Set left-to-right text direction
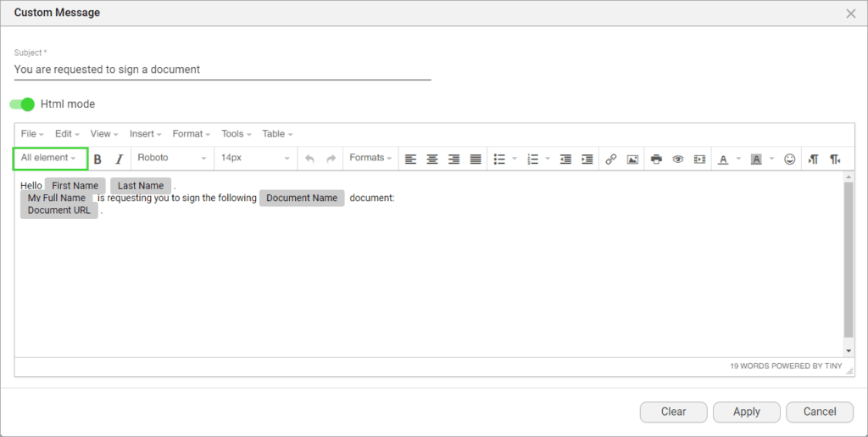The image size is (868, 437). click(813, 159)
